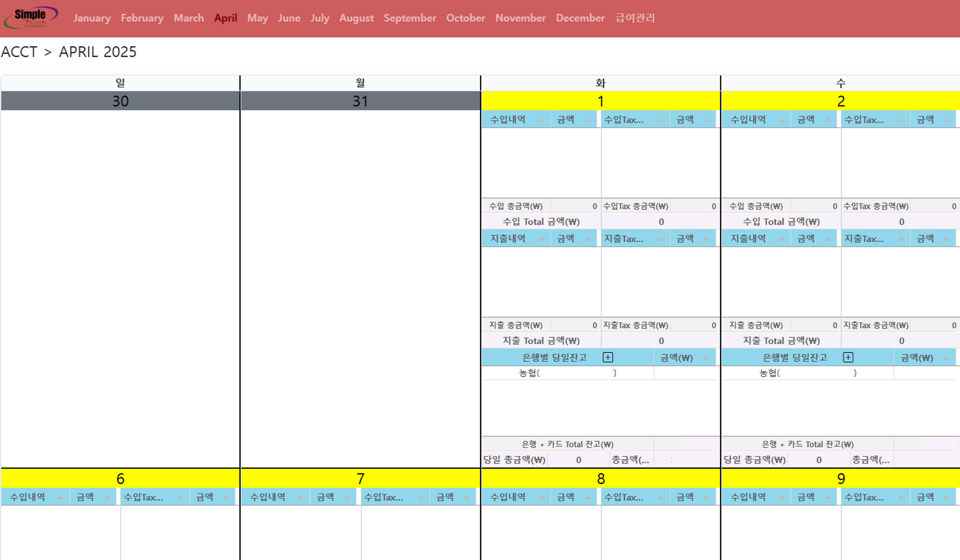Sort day 7 금액 column arrow
This screenshot has width=960, height=560.
[x=347, y=498]
